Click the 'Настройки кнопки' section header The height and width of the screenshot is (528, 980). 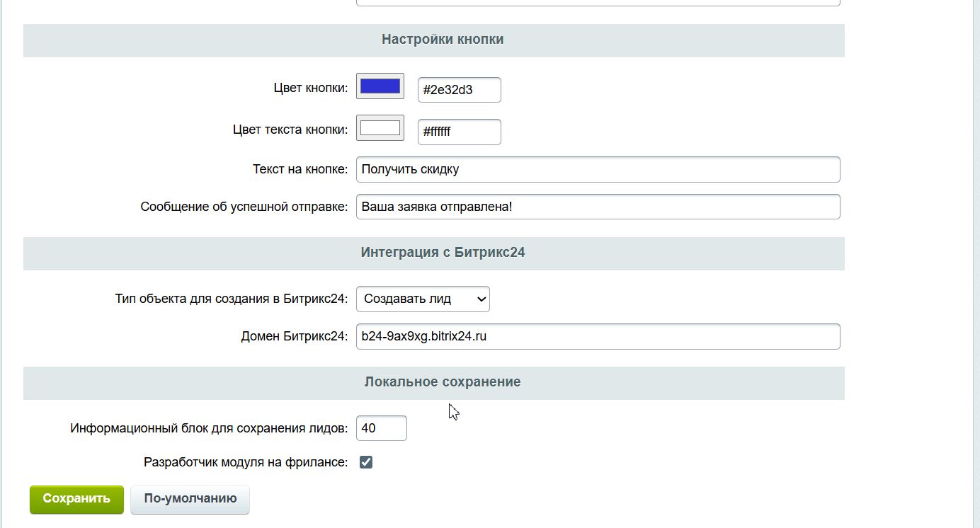tap(443, 40)
